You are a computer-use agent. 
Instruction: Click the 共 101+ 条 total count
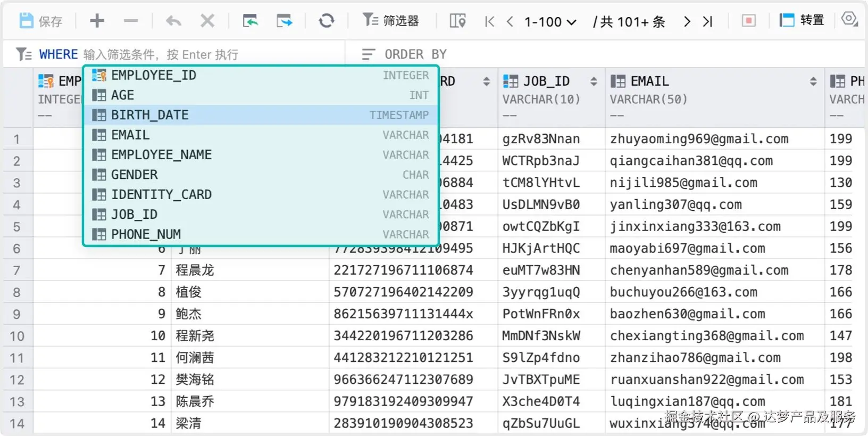[629, 22]
